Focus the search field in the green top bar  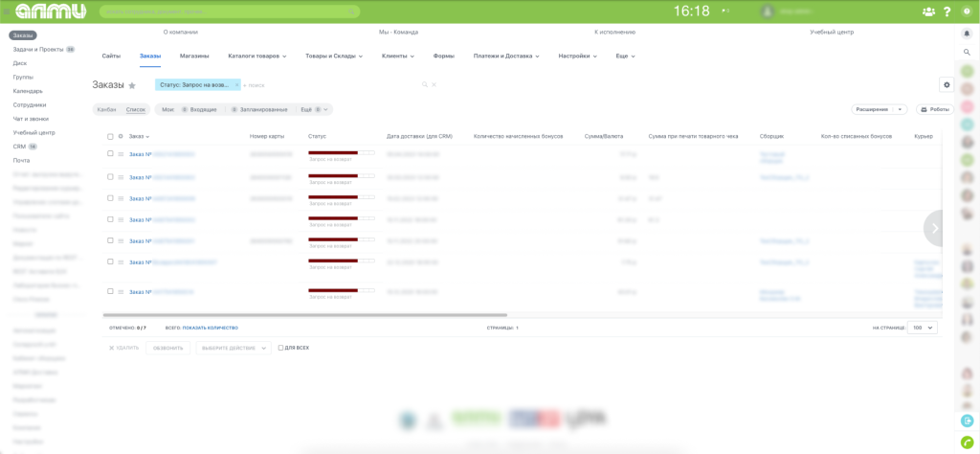point(230,11)
